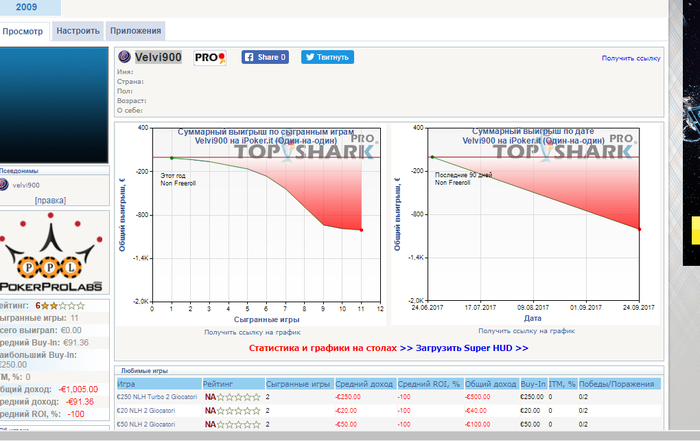Open the Приложения tab

point(136,31)
